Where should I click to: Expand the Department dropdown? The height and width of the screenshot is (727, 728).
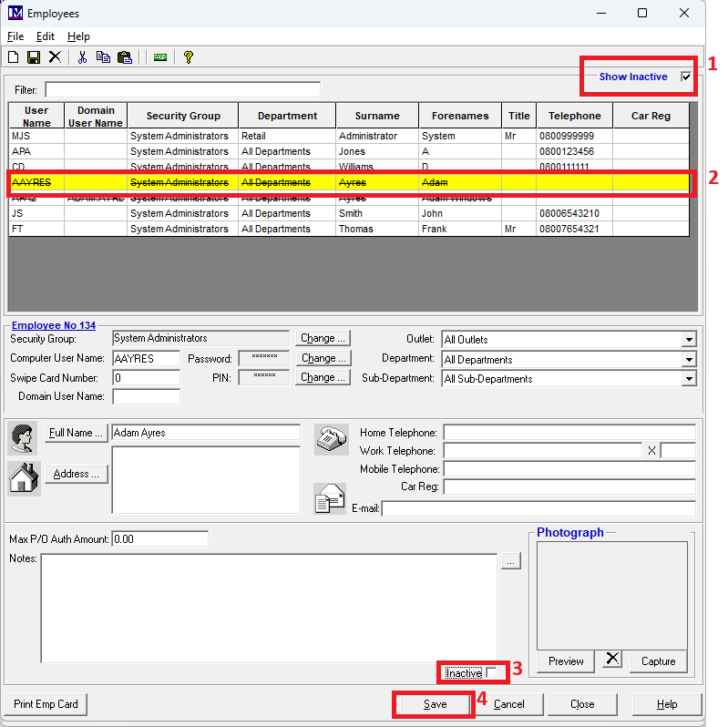(x=689, y=359)
